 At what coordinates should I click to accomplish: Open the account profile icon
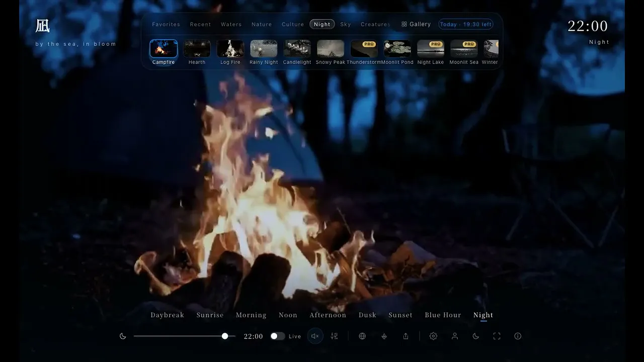[x=455, y=336]
